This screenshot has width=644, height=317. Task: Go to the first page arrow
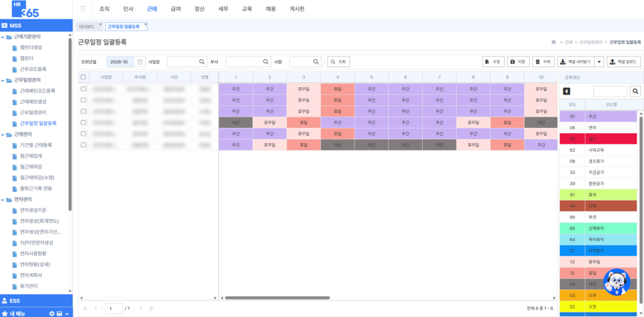[x=85, y=308]
